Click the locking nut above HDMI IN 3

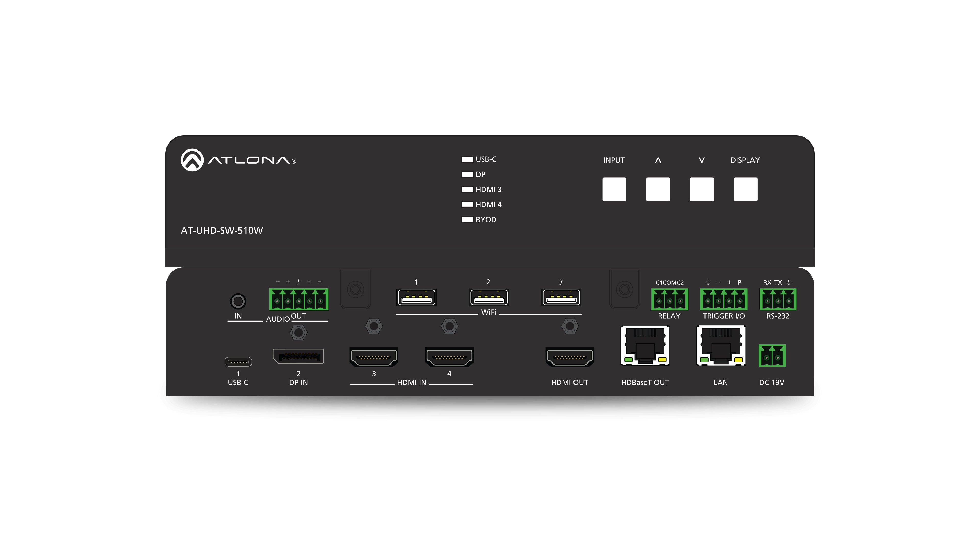click(374, 326)
